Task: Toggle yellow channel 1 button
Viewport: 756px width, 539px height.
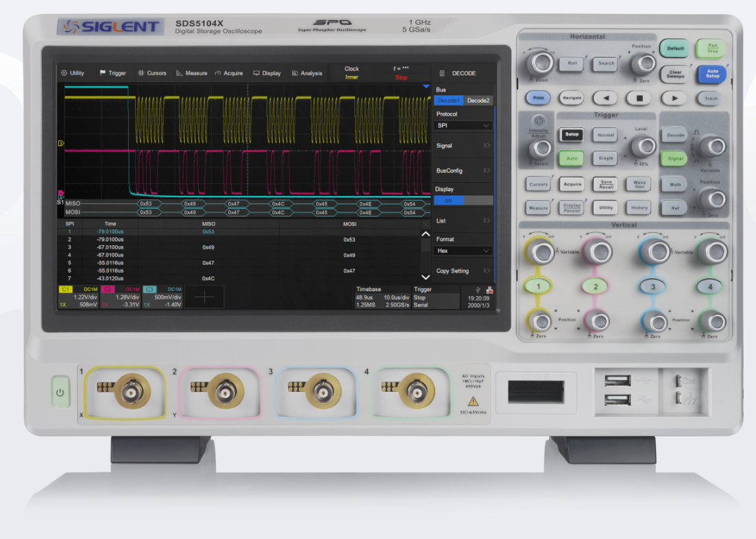Action: [x=538, y=286]
